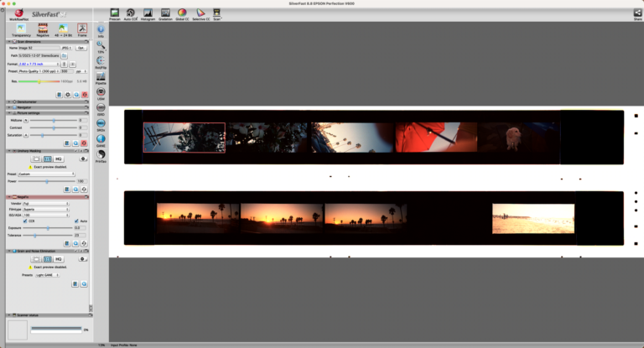This screenshot has height=348, width=644.
Task: Enable HQ mode in Unsharp Masking
Action: [60, 158]
